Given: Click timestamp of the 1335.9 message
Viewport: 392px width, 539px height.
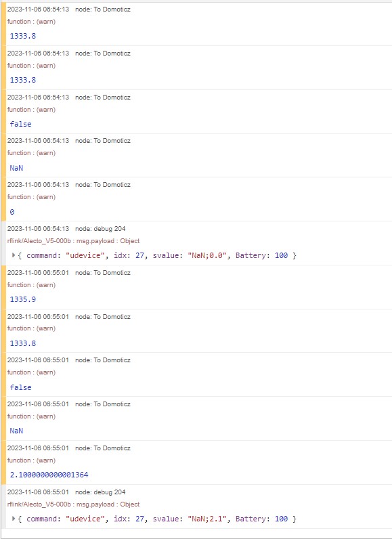Looking at the screenshot, I should tap(38, 273).
